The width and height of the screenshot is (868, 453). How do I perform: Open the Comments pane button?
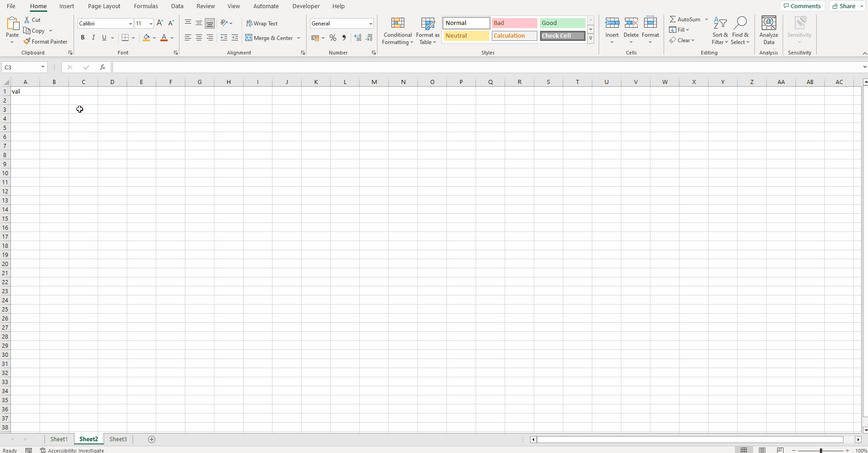pos(802,6)
